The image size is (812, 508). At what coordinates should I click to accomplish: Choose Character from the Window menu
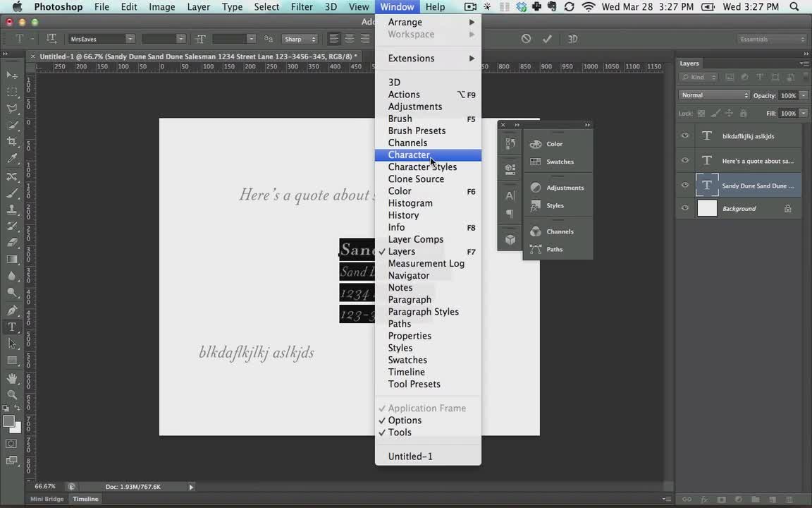[428, 155]
